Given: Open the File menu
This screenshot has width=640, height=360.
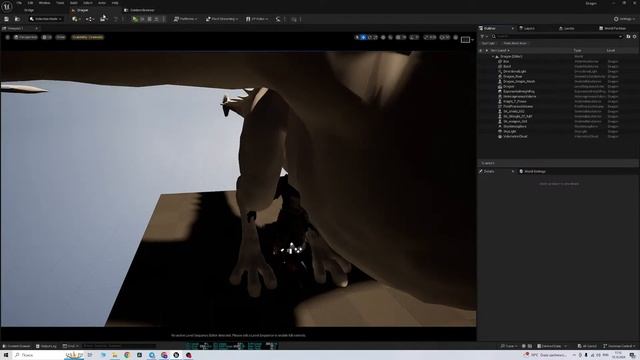Looking at the screenshot, I should pyautogui.click(x=19, y=3).
